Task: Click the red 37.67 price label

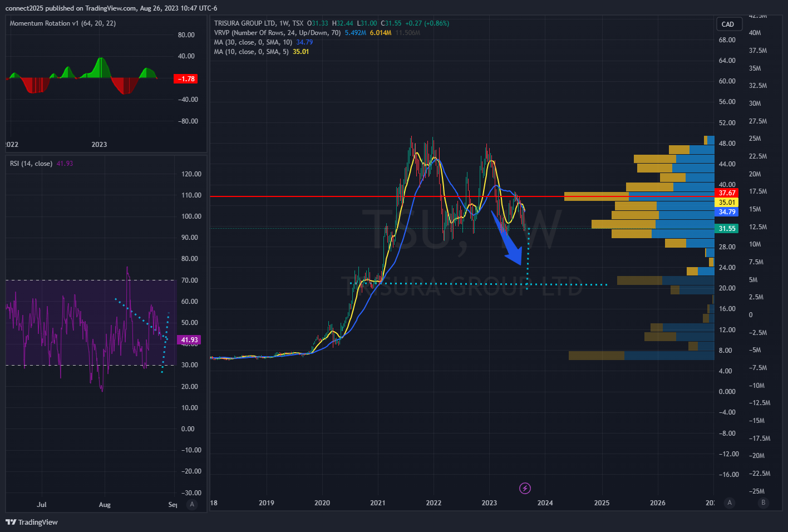Action: [727, 193]
